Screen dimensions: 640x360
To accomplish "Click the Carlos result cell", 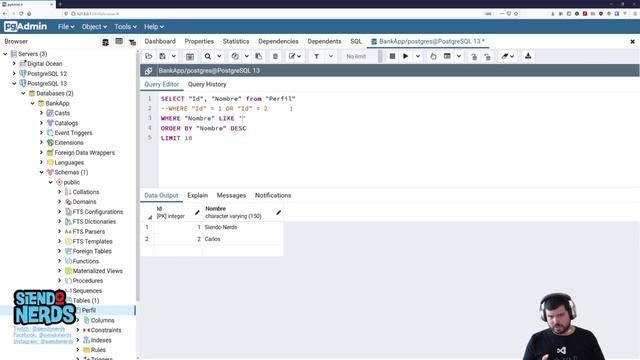I will pos(242,239).
